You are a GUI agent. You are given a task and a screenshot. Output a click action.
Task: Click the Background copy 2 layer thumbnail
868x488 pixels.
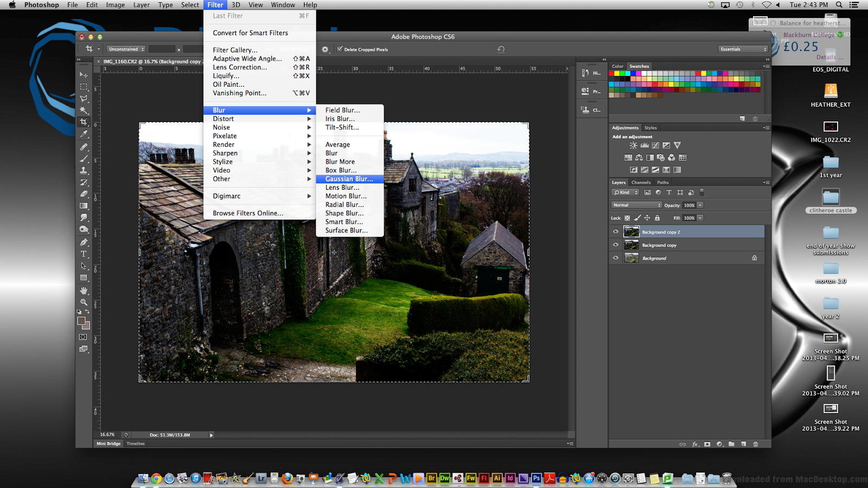pyautogui.click(x=632, y=232)
